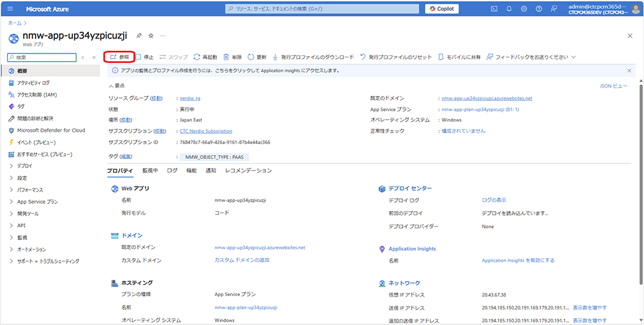
Task: Click the user account avatar
Action: click(x=636, y=8)
